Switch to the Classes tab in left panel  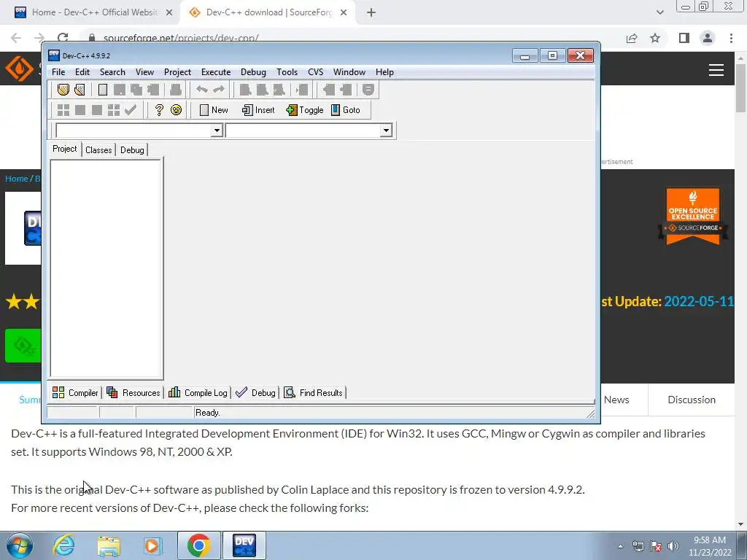pos(98,150)
